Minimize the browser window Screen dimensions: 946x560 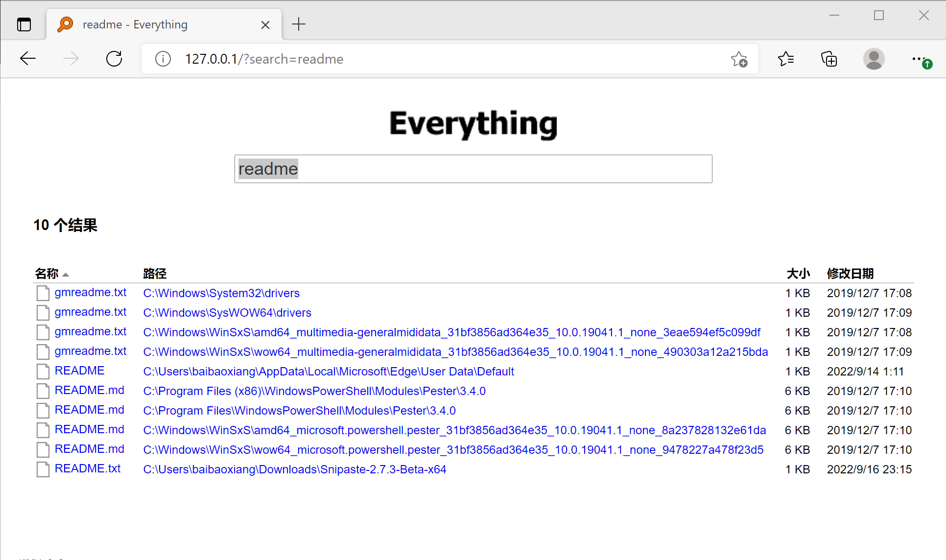(834, 15)
